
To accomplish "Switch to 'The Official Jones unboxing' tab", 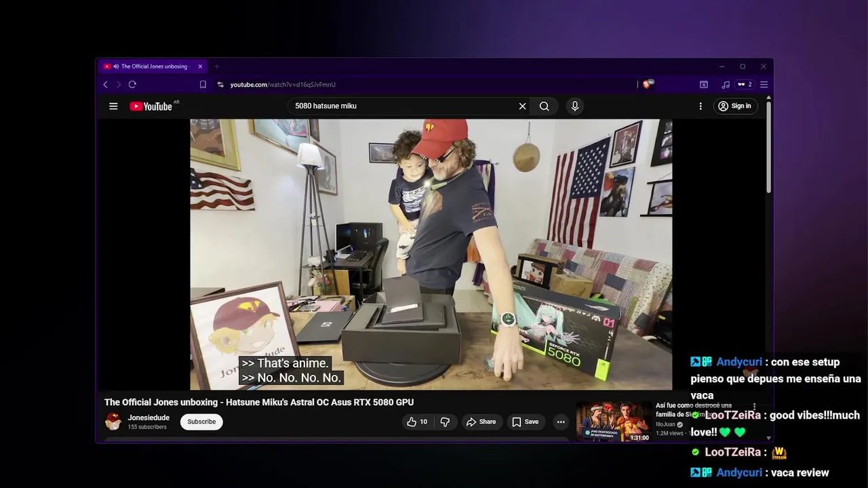I will tap(153, 66).
